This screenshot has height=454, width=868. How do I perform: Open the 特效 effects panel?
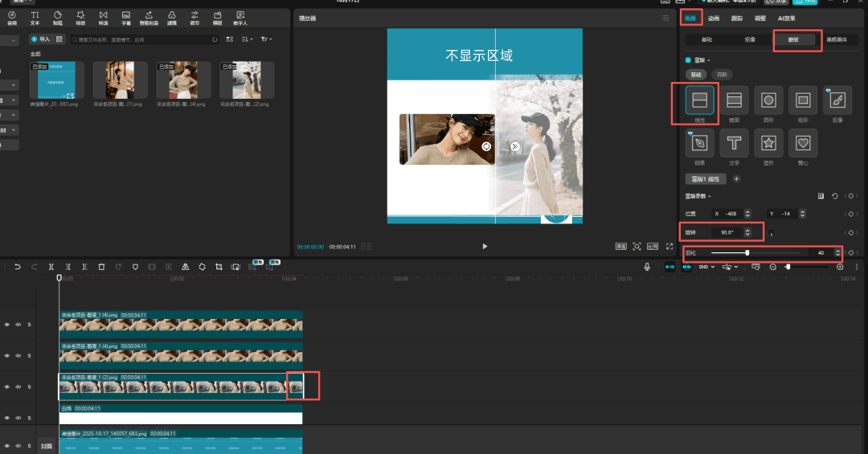tap(80, 18)
